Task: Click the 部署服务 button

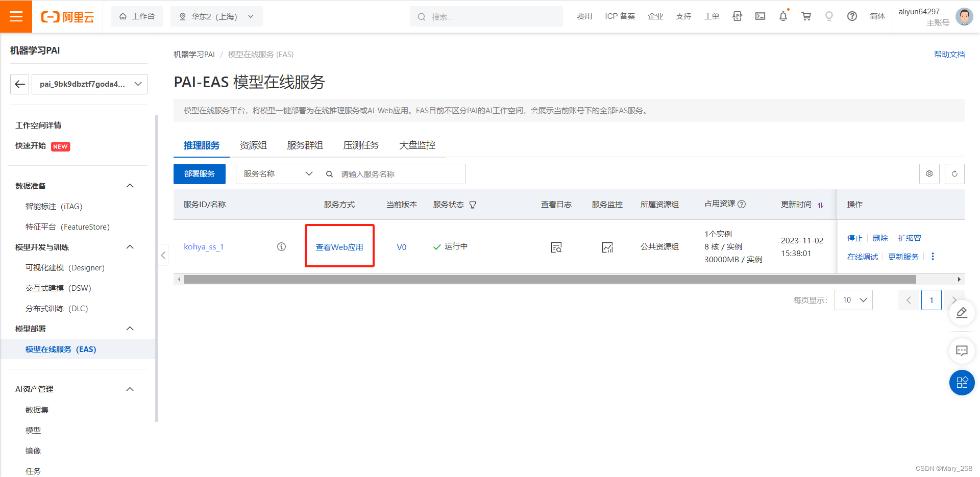Action: [x=199, y=173]
